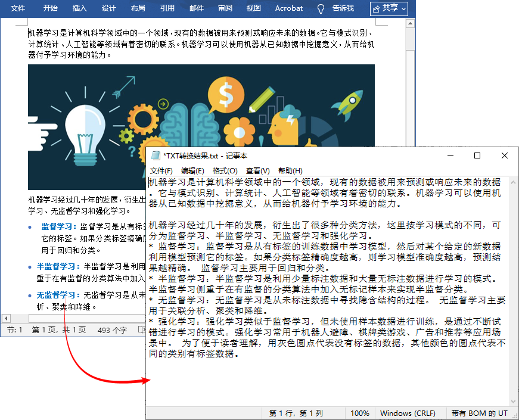The image size is (519, 420).
Task: Click the 100% zoom indicator in Notepad
Action: (360, 413)
